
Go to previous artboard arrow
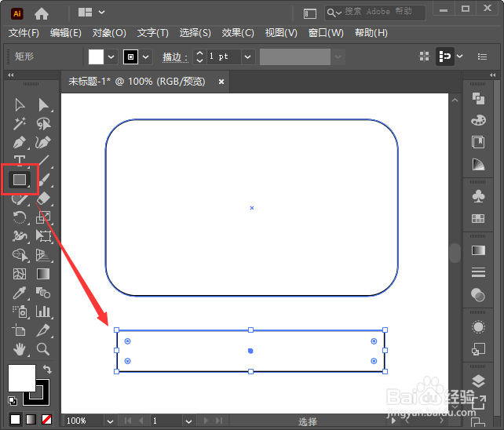(141, 421)
